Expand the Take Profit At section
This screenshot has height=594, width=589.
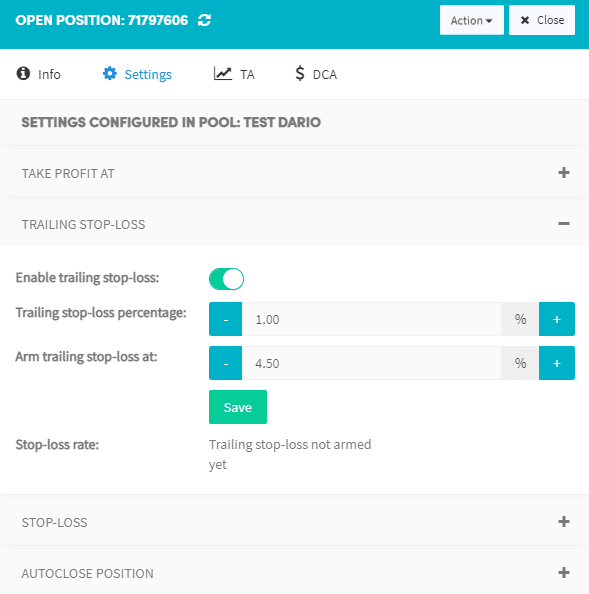click(564, 173)
